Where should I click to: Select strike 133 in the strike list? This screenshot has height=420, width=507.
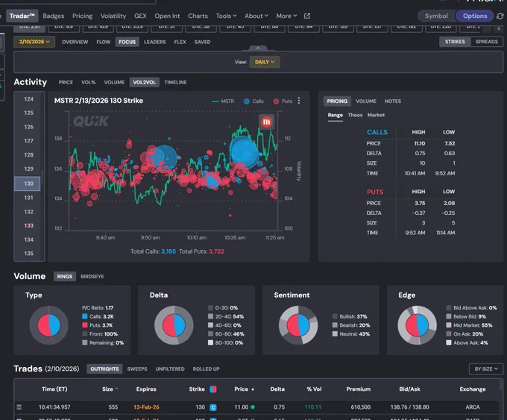tap(28, 225)
